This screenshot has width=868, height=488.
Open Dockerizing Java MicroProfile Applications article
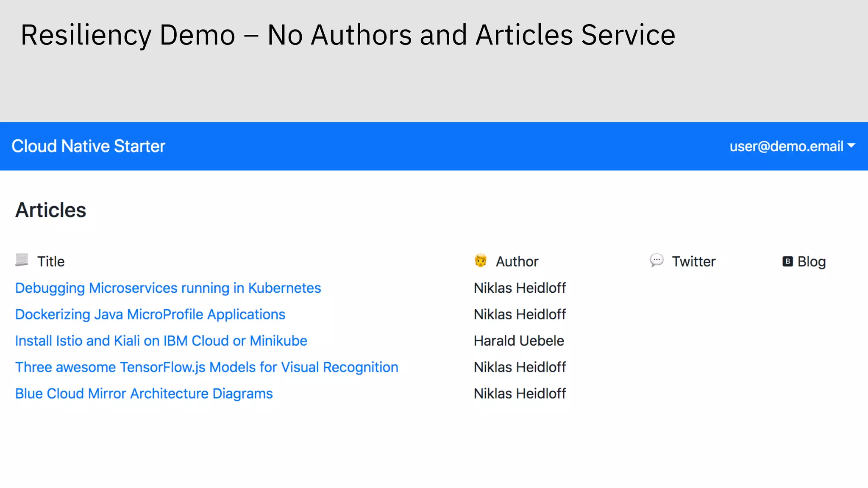coord(150,314)
